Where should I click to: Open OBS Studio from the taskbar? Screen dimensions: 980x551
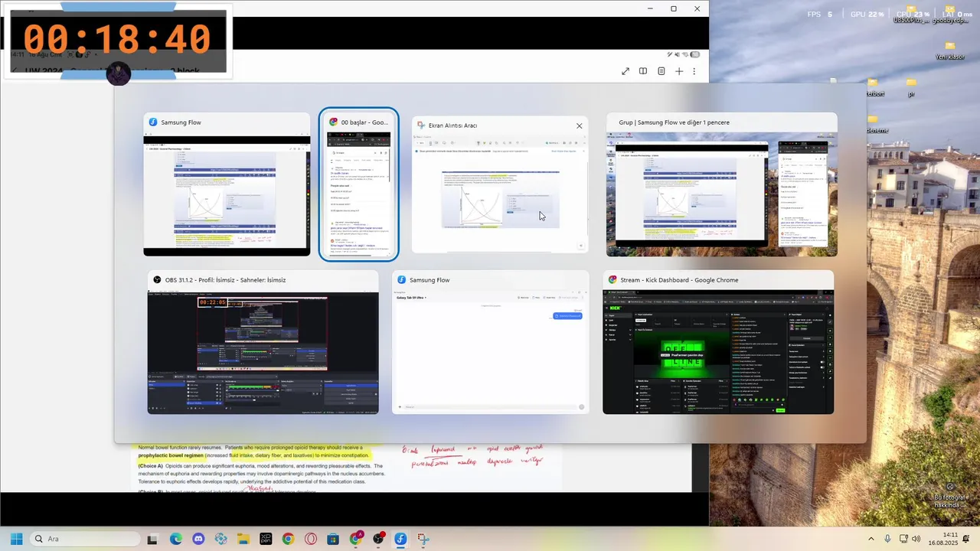[x=378, y=539]
